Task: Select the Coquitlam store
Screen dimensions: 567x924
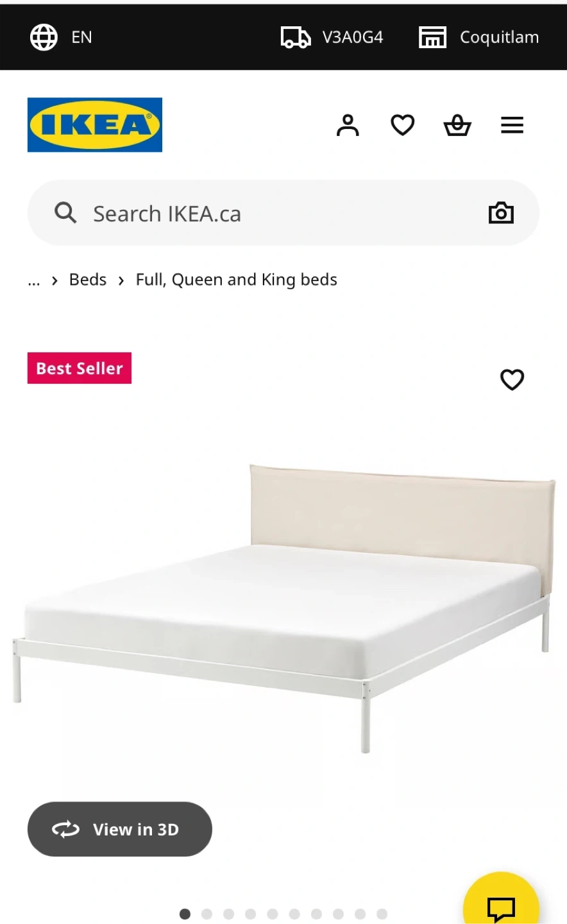Action: pyautogui.click(x=479, y=37)
